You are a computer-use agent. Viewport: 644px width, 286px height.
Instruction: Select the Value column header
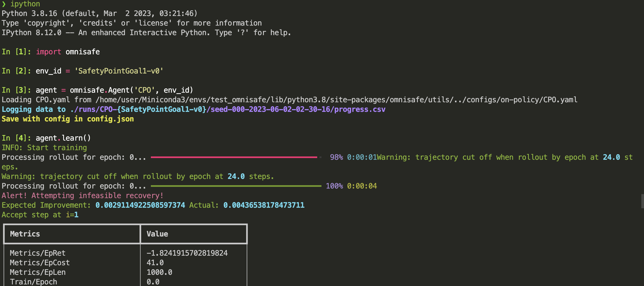coord(157,234)
